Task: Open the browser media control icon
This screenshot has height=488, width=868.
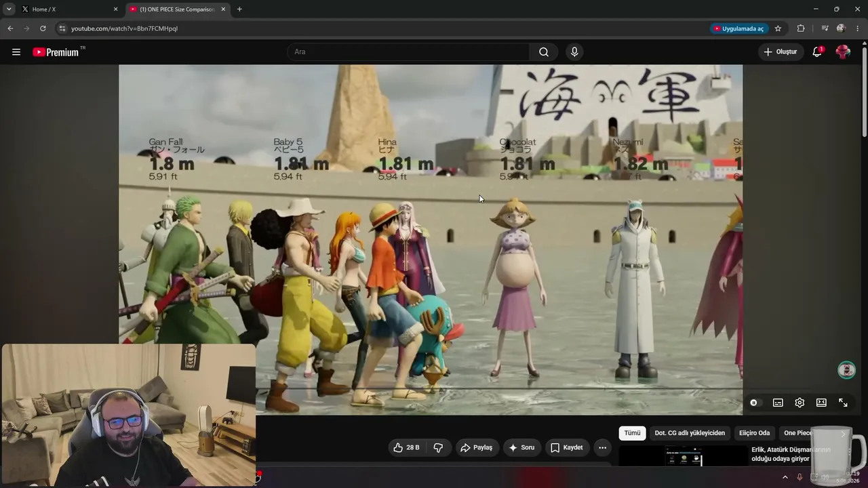Action: click(x=825, y=28)
